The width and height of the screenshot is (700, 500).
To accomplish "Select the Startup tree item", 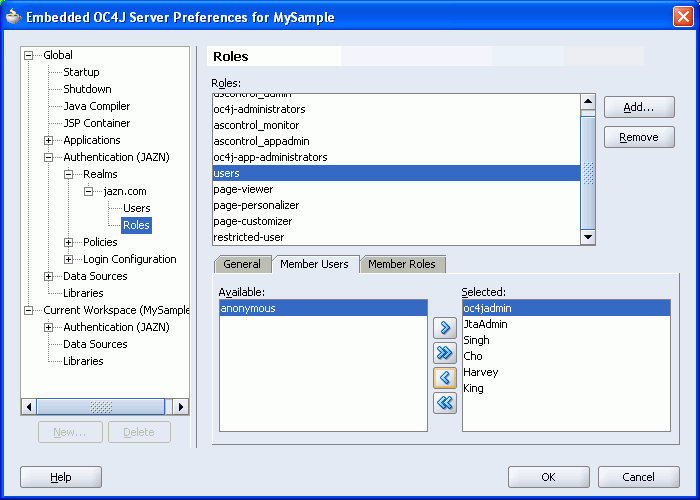I will click(81, 72).
